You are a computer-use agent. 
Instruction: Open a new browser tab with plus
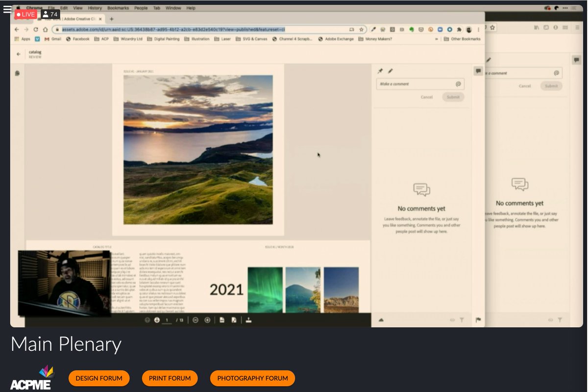112,19
